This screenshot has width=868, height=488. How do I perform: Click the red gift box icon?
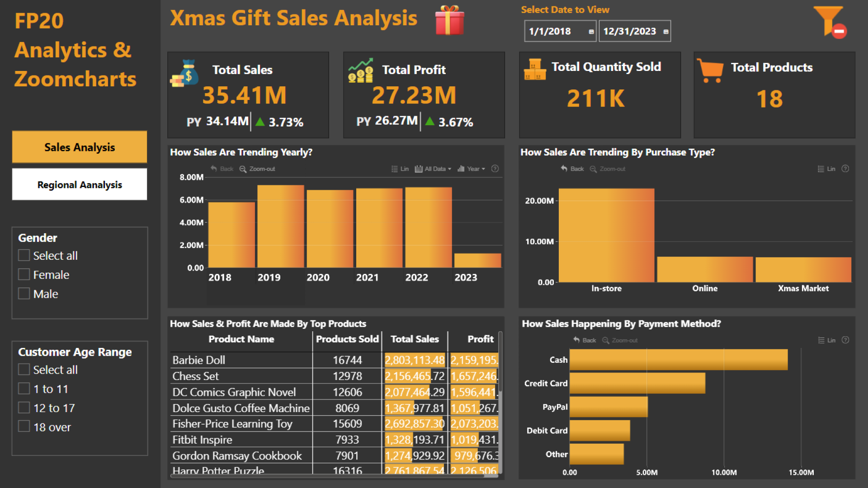(x=449, y=20)
